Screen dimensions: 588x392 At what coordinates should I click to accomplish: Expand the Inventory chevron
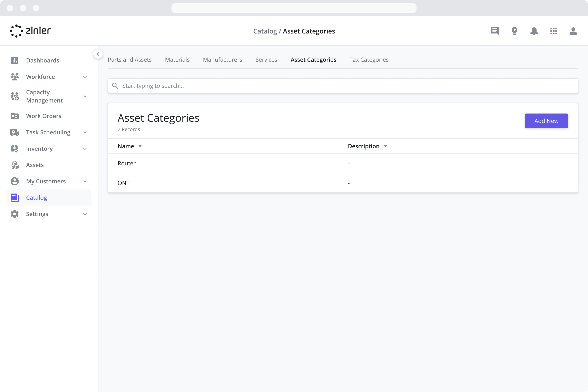coord(85,149)
